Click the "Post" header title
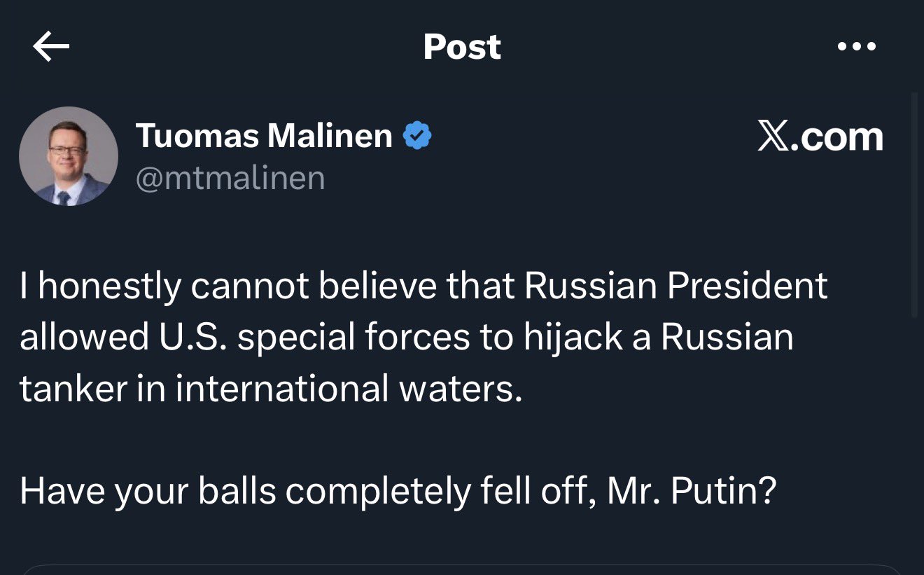 [x=462, y=47]
